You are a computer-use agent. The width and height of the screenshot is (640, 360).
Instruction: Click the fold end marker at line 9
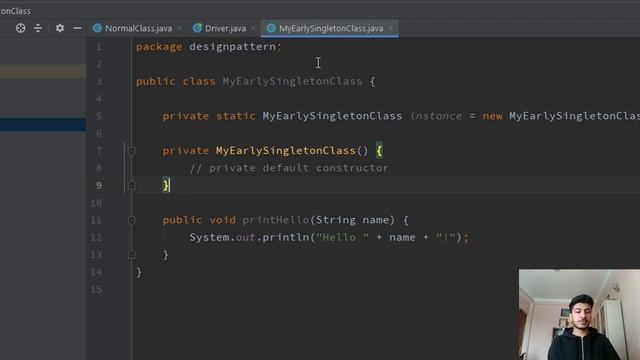click(x=131, y=186)
